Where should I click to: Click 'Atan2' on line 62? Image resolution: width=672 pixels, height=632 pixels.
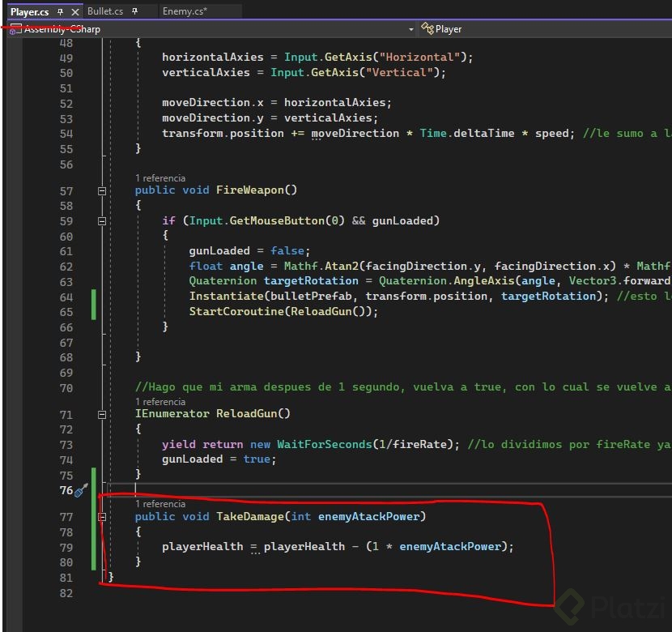[341, 267]
